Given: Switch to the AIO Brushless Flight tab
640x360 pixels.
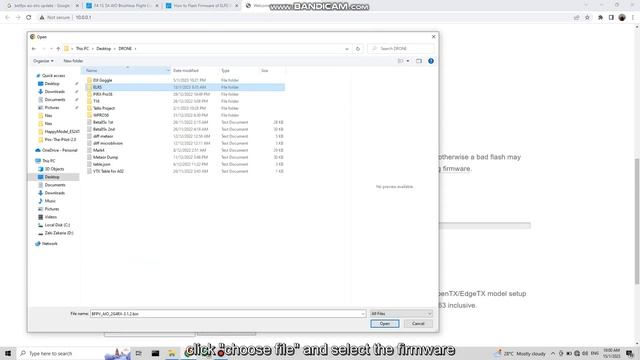Looking at the screenshot, I should tap(122, 6).
